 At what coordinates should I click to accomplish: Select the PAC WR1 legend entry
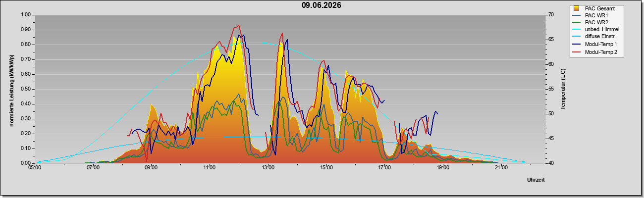[x=596, y=16]
